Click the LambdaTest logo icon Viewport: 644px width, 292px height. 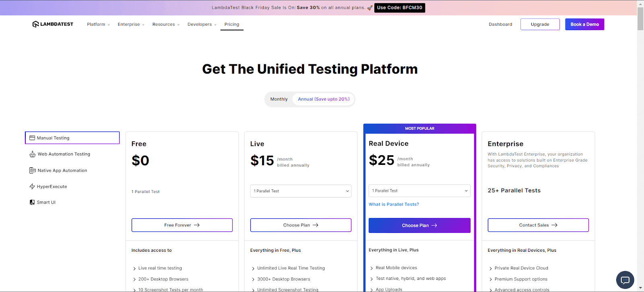(x=35, y=24)
